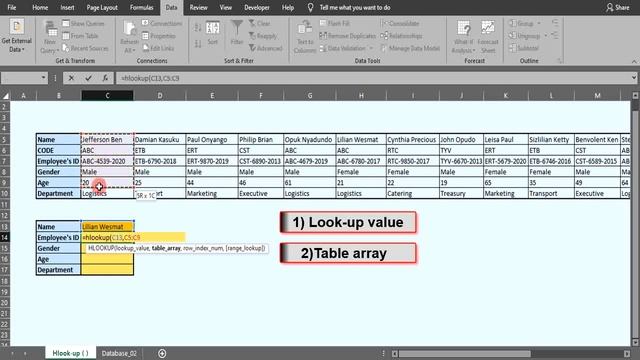
Task: Open Get External Data menu
Action: click(x=16, y=36)
